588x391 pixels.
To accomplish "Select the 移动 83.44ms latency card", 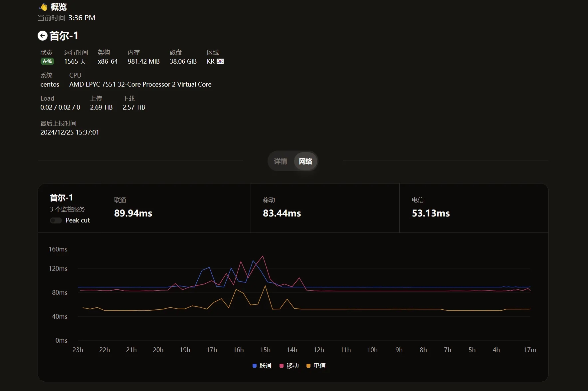I will [325, 208].
